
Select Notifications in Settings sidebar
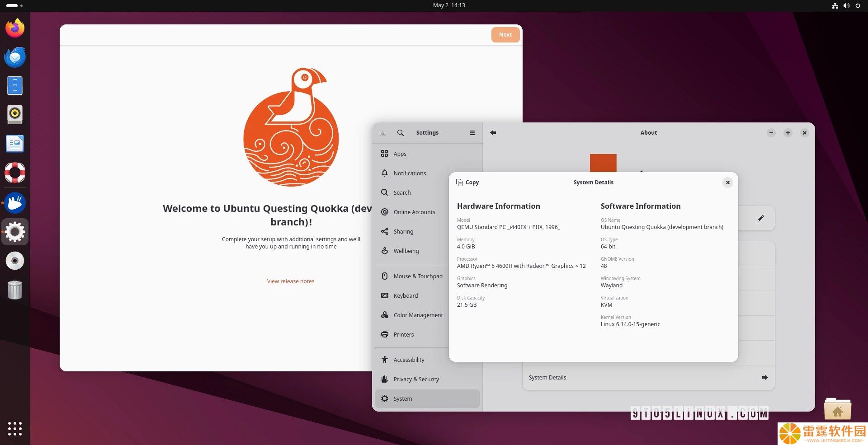(x=427, y=173)
